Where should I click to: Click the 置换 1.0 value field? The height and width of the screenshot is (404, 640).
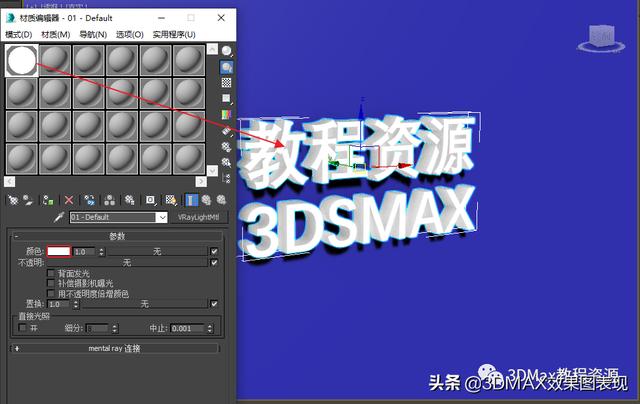(x=60, y=304)
